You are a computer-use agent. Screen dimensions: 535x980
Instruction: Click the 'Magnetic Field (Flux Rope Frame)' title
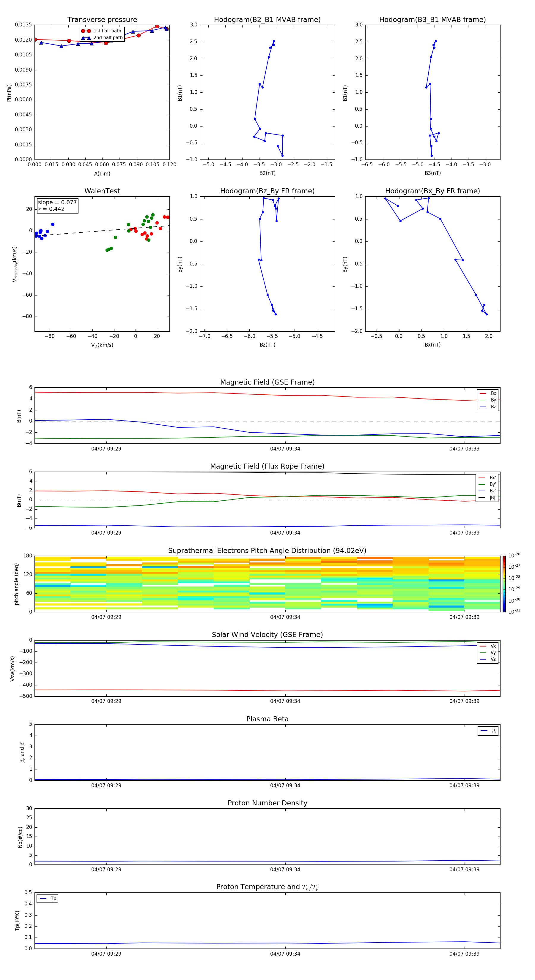[267, 467]
